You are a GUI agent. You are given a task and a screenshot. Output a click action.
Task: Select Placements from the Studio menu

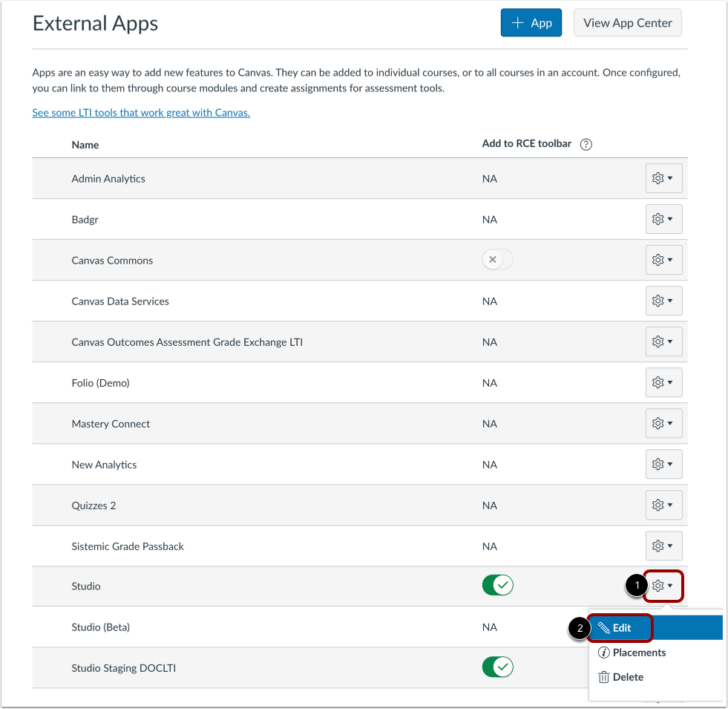coord(639,653)
